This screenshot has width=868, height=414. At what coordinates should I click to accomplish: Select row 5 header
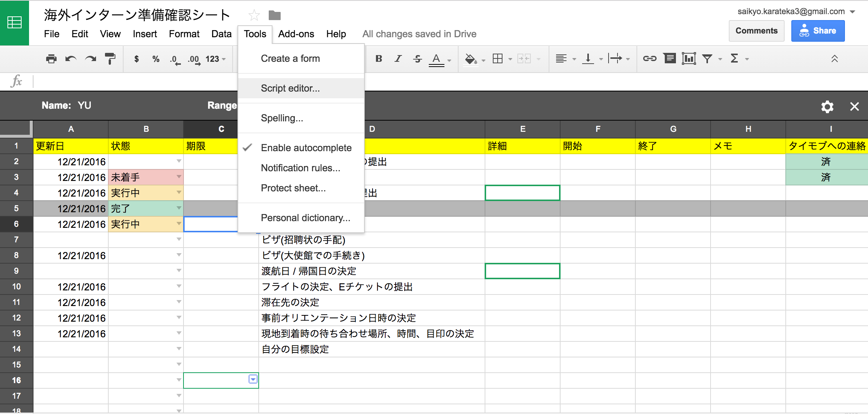click(x=16, y=208)
